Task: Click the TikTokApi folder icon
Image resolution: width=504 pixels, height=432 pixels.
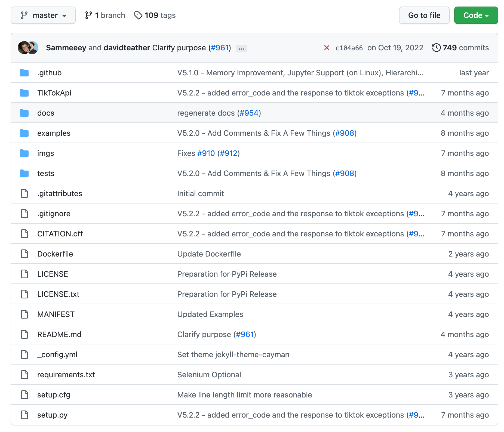Action: coord(24,93)
